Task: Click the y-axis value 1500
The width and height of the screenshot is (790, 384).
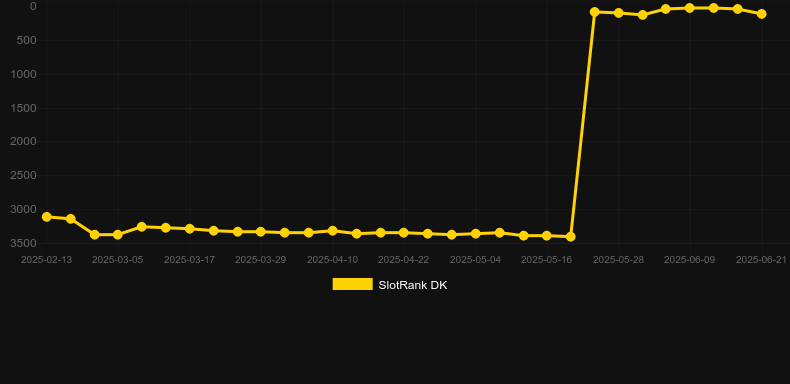Action: [24, 108]
